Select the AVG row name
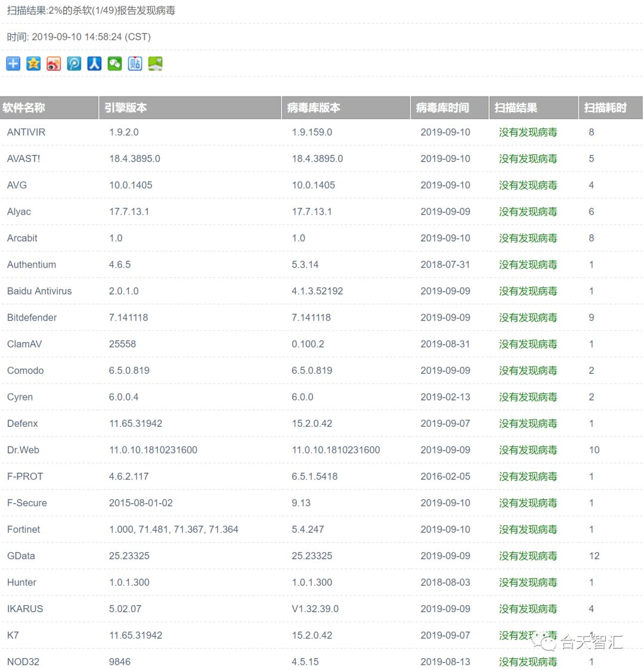The width and height of the screenshot is (644, 670). 17,185
